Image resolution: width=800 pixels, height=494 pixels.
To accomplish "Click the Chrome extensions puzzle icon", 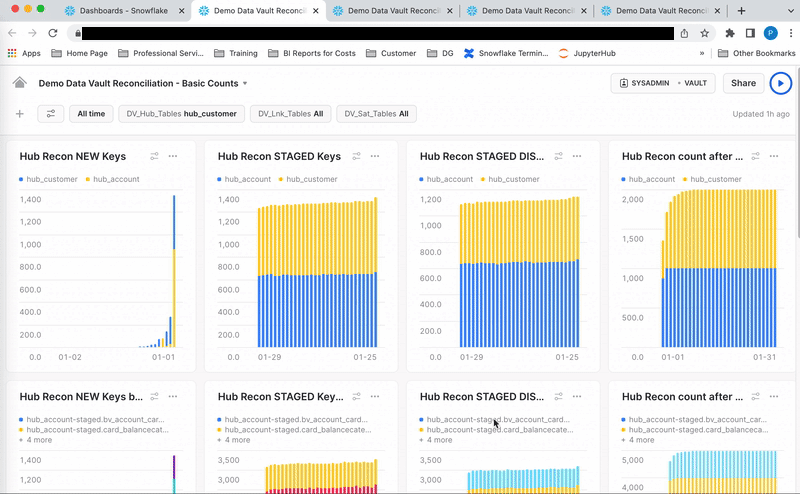I will (x=730, y=33).
